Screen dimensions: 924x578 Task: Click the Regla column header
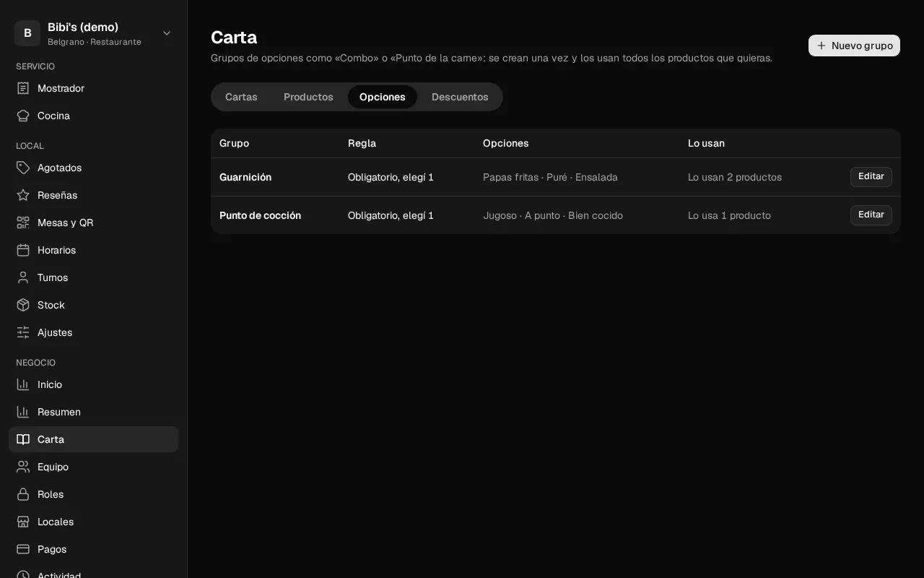click(x=362, y=143)
